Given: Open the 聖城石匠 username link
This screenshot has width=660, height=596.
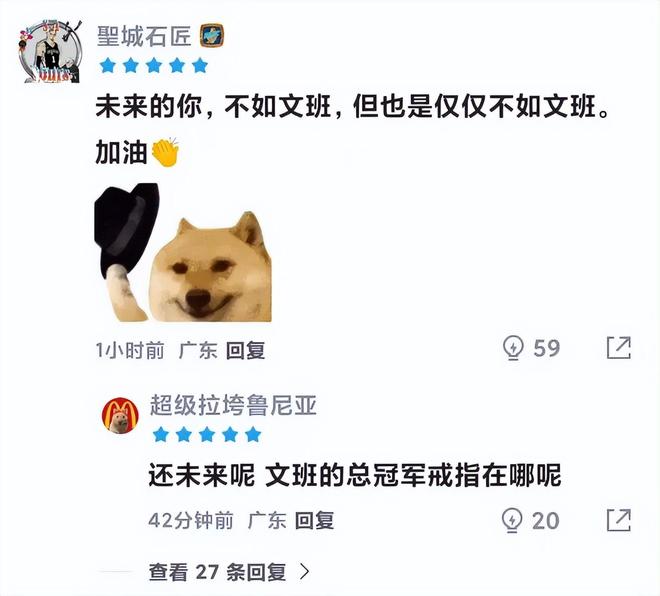Looking at the screenshot, I should click(x=144, y=36).
